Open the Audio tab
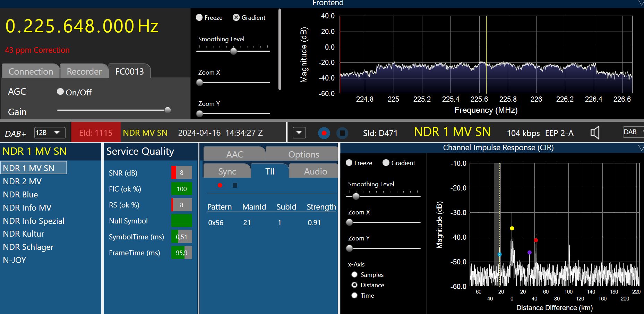The image size is (644, 314). click(x=315, y=171)
